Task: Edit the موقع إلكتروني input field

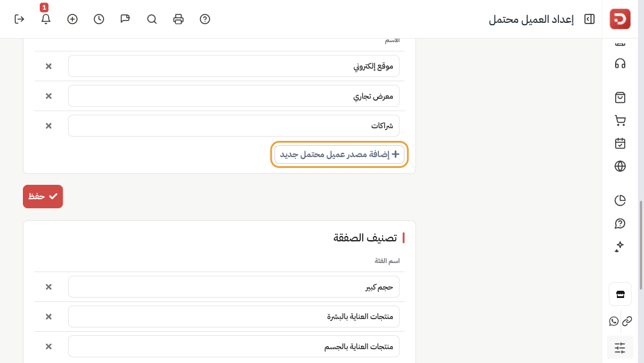Action: [234, 66]
